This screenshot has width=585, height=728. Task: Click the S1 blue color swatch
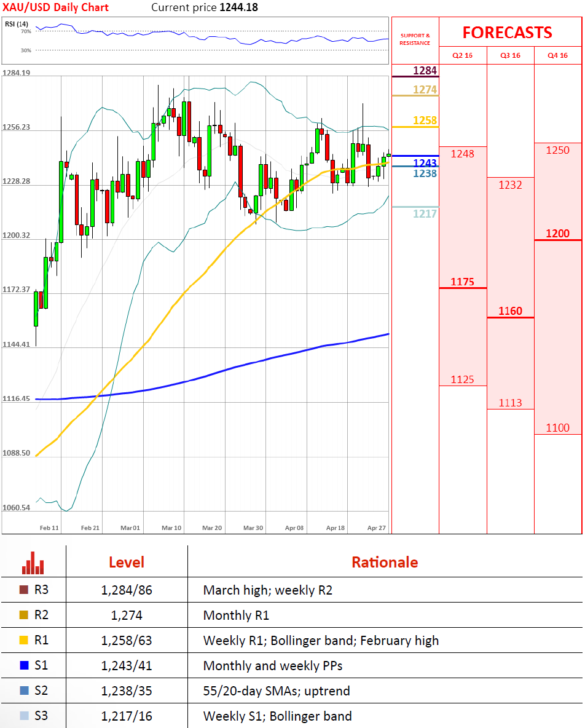click(24, 665)
